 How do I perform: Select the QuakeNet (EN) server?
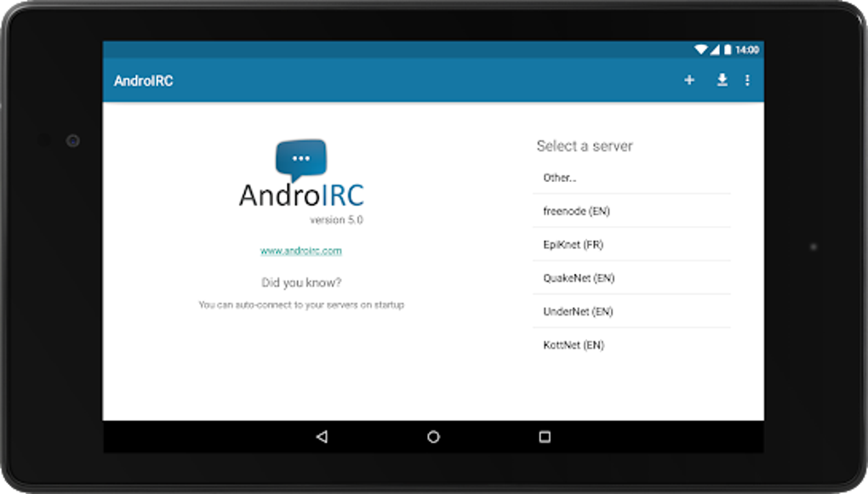click(578, 278)
